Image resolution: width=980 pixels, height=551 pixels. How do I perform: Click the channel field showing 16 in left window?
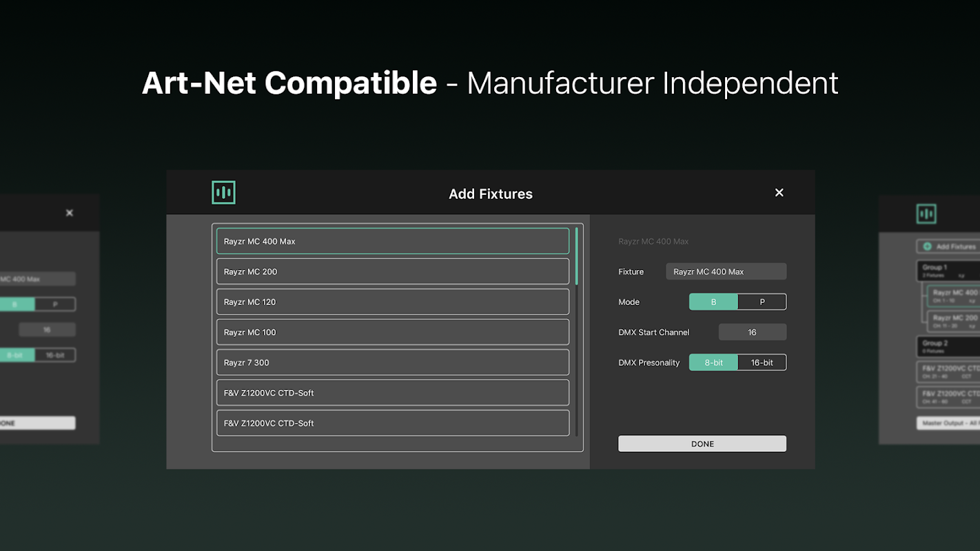click(x=47, y=330)
